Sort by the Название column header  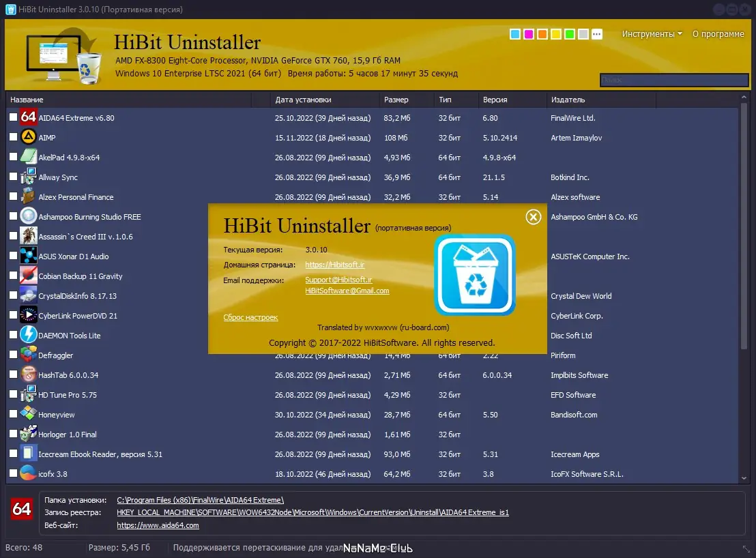pyautogui.click(x=128, y=100)
